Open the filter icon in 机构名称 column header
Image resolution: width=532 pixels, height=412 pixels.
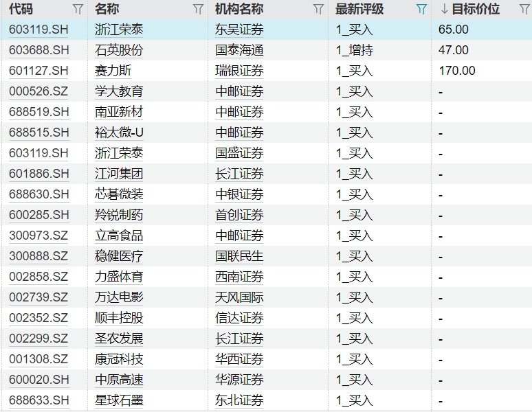[x=318, y=9]
